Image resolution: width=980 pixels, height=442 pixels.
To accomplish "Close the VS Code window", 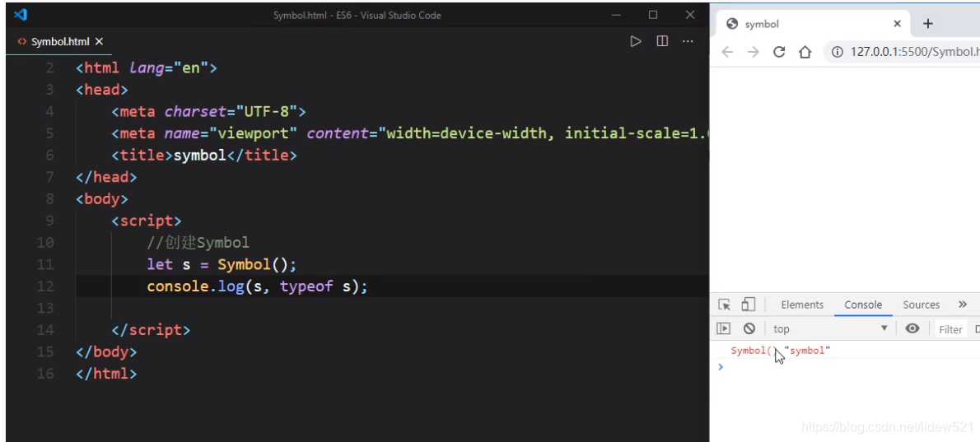I will (690, 14).
